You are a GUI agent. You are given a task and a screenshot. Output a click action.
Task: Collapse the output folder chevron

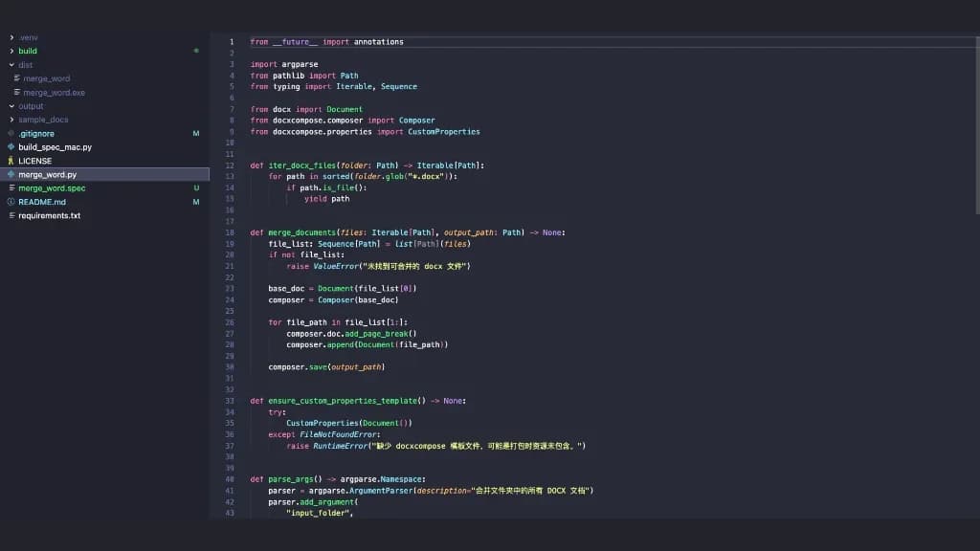(x=11, y=106)
